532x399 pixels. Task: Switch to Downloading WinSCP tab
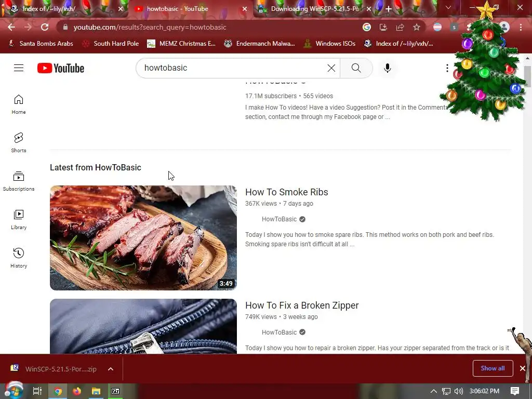pyautogui.click(x=313, y=9)
